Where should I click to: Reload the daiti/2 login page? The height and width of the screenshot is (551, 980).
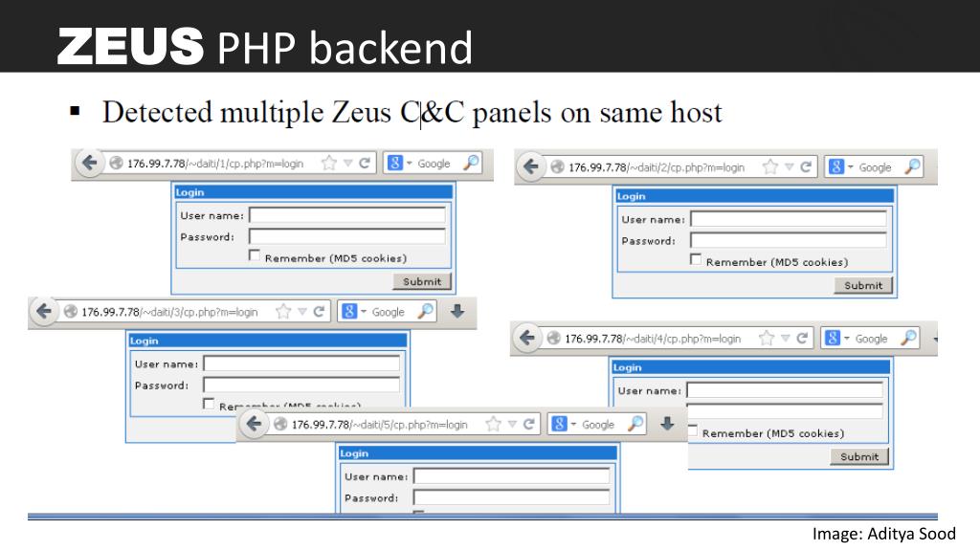tap(806, 166)
